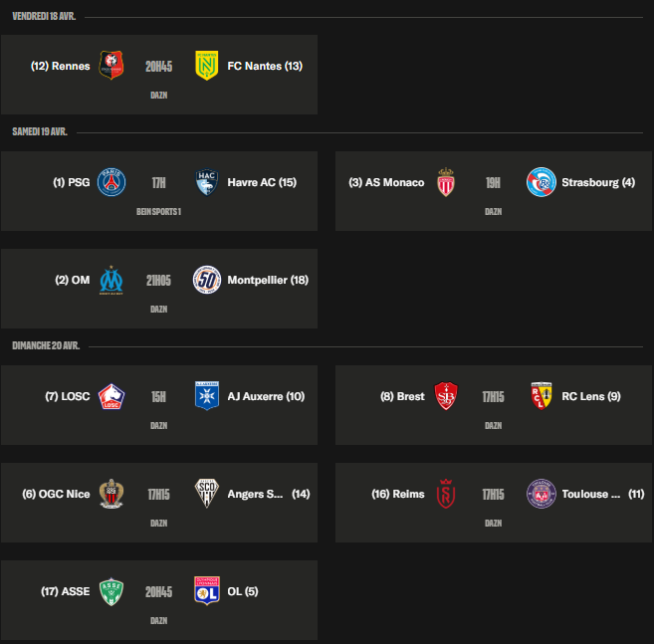Select the Strasbourg club logo
The image size is (654, 644).
click(541, 182)
